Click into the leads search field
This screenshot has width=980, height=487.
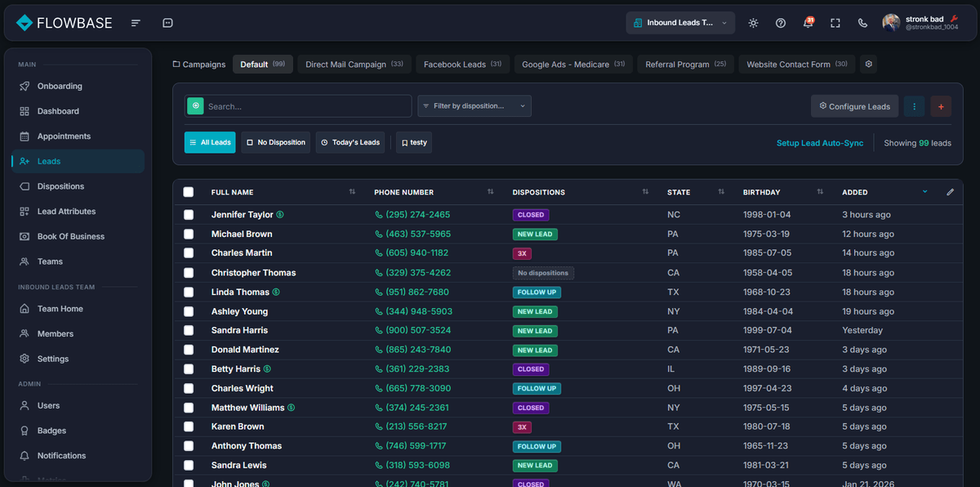click(x=306, y=106)
